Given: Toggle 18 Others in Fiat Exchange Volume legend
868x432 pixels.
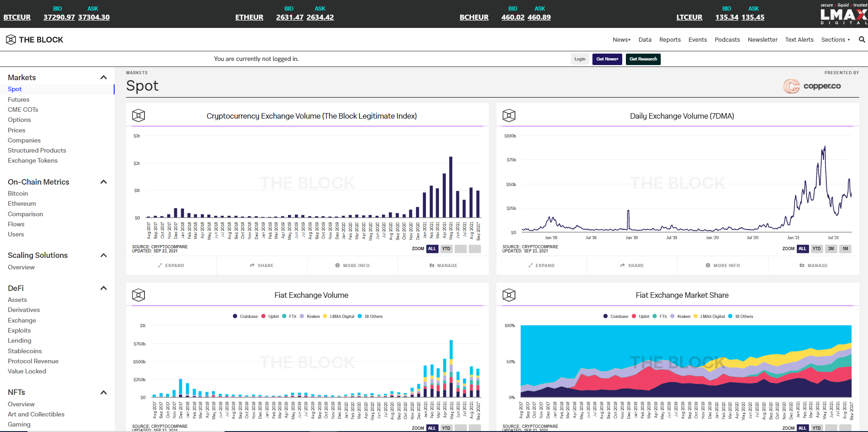Looking at the screenshot, I should [x=370, y=317].
